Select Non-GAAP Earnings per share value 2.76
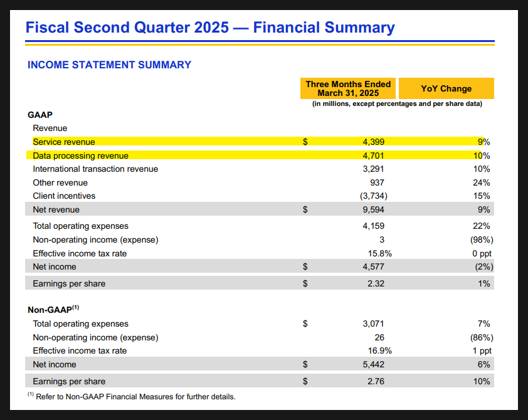The width and height of the screenshot is (528, 420). (376, 381)
